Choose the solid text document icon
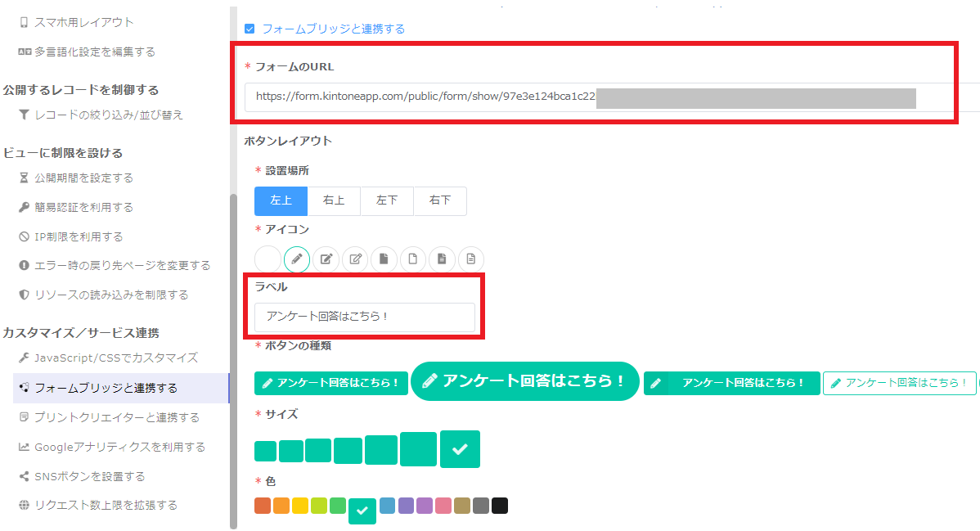The image size is (980, 531). [442, 259]
